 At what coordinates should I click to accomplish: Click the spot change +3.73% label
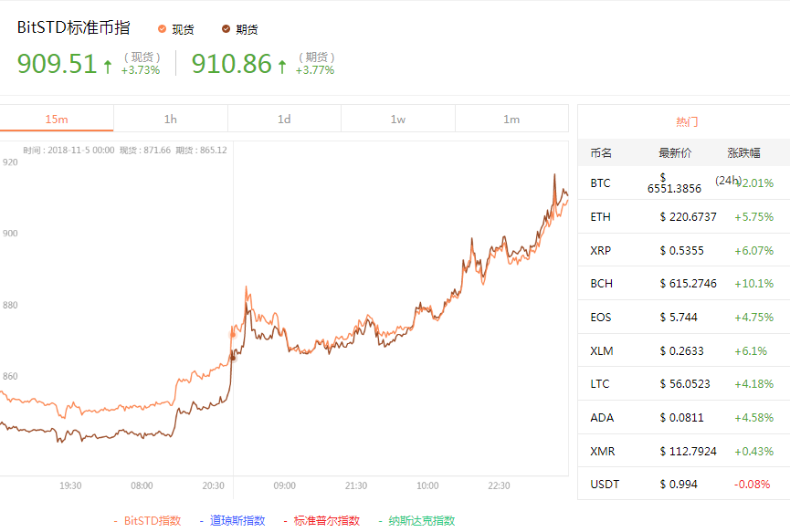pyautogui.click(x=141, y=70)
